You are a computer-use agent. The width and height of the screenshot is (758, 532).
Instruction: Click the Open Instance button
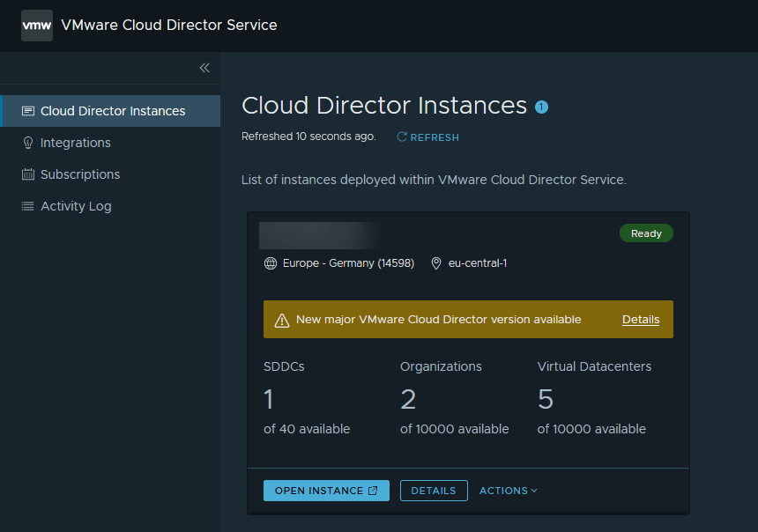click(x=326, y=491)
